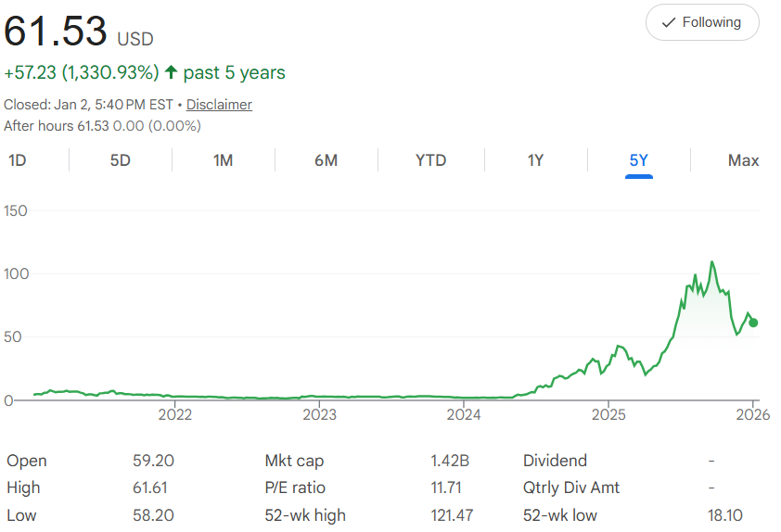Select the 5D chart range
The image size is (781, 532).
coord(121,160)
